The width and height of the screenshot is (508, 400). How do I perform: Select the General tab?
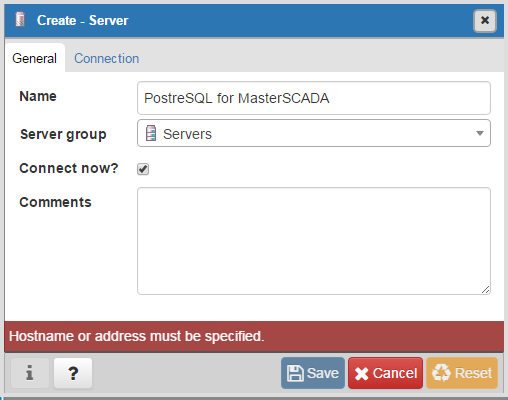click(34, 58)
